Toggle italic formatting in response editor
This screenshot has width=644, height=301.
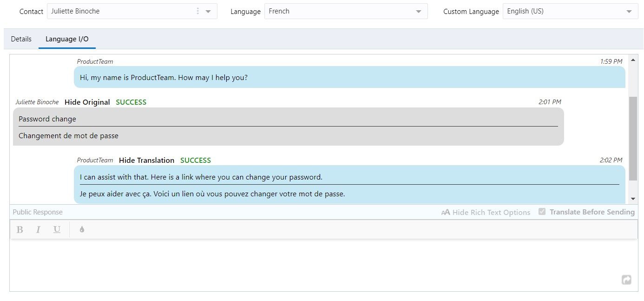coord(38,229)
